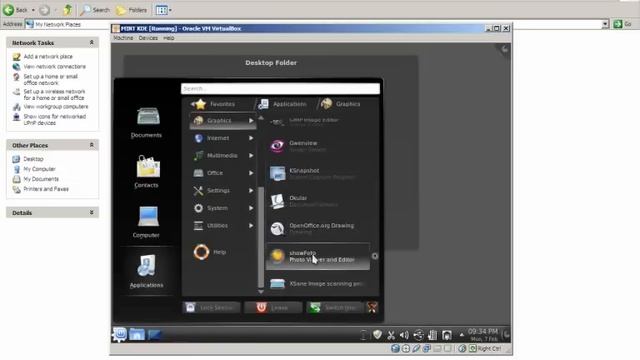Click View workgroup computers link
The height and width of the screenshot is (360, 640).
[56, 107]
